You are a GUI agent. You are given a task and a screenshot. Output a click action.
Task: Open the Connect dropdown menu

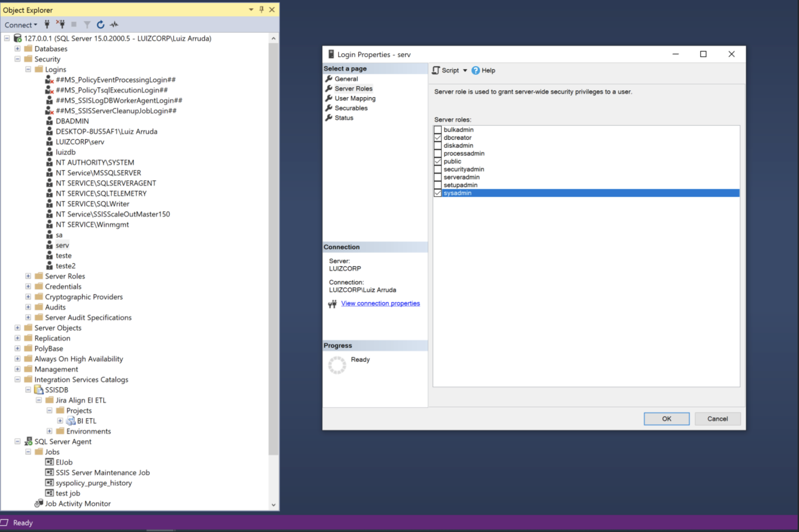[x=21, y=25]
